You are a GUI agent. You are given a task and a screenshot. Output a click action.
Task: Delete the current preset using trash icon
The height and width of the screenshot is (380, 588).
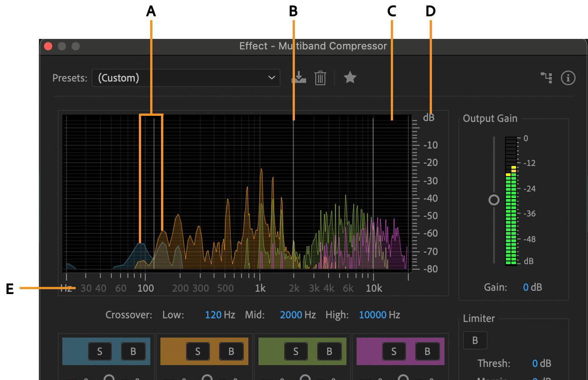coord(321,78)
